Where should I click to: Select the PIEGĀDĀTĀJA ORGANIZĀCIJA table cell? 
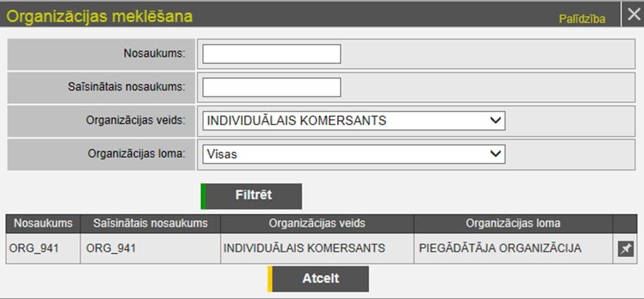tap(500, 249)
